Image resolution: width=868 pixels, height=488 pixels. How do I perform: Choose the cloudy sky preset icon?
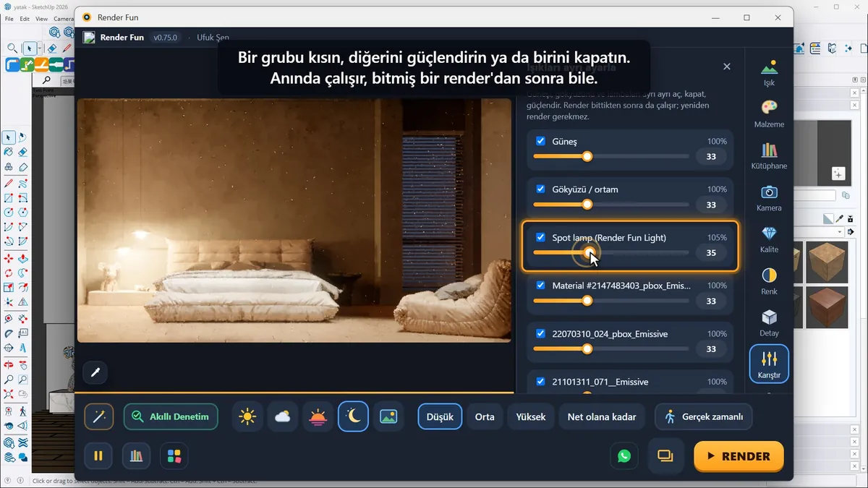coord(283,416)
